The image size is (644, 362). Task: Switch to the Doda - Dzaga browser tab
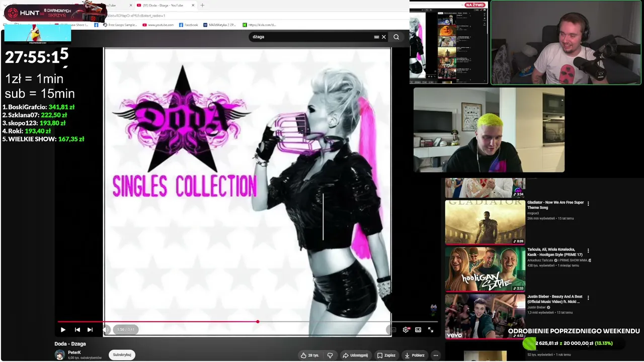pos(163,6)
